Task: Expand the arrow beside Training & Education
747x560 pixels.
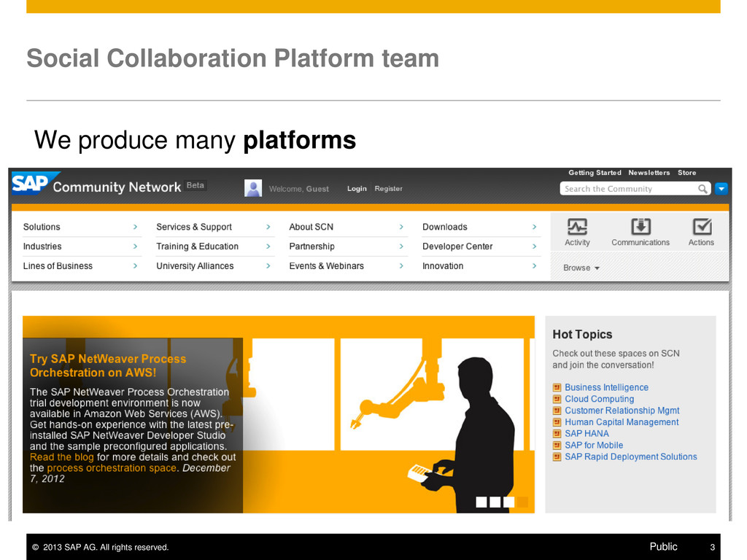Action: [268, 246]
